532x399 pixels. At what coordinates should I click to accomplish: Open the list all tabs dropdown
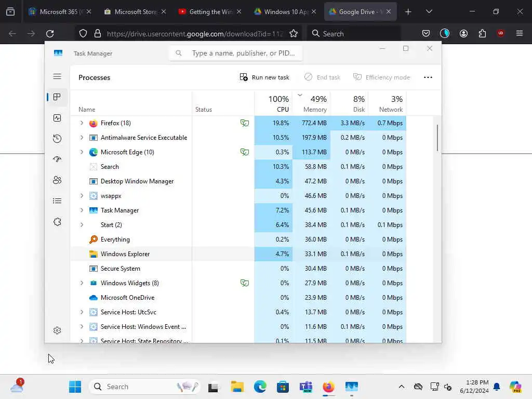pos(429,11)
